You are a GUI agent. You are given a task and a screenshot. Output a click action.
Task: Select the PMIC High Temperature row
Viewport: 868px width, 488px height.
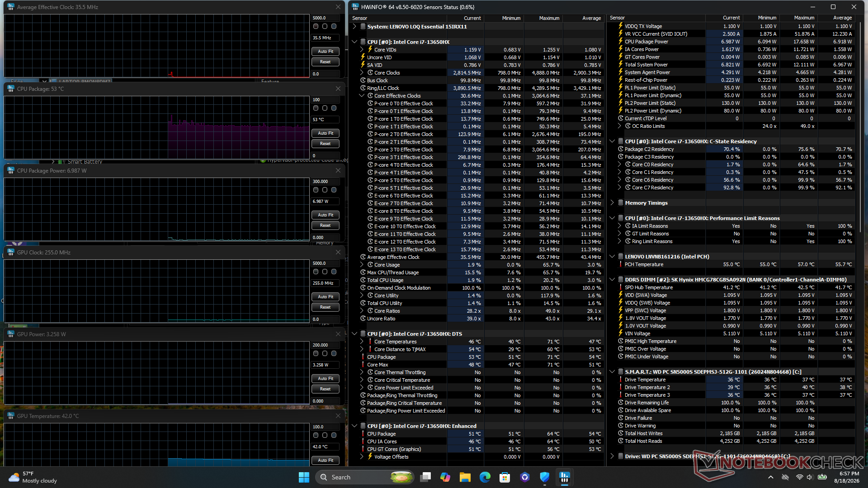click(732, 341)
